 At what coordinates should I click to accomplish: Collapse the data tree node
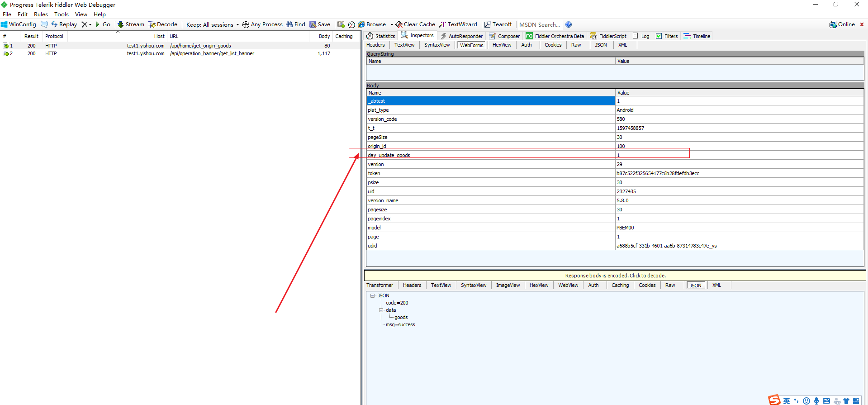(381, 310)
